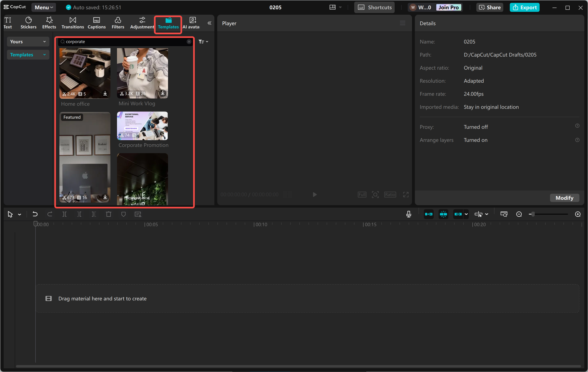Switch to the Transitions tab

click(x=72, y=23)
